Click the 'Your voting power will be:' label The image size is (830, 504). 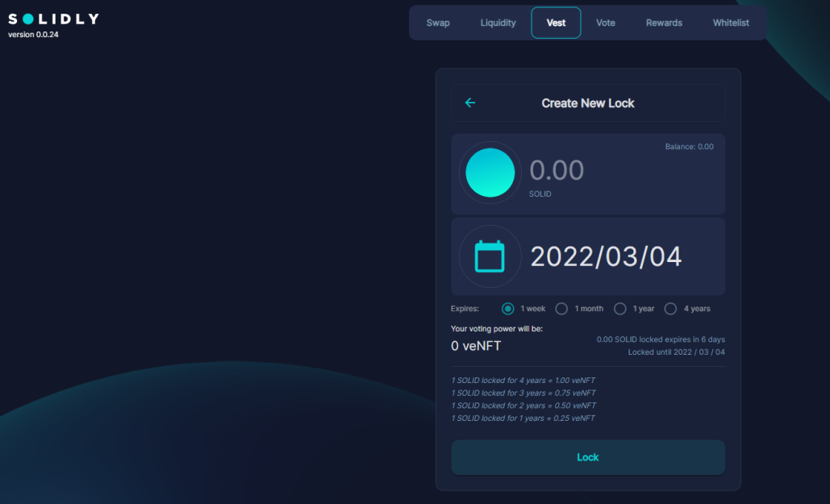497,329
